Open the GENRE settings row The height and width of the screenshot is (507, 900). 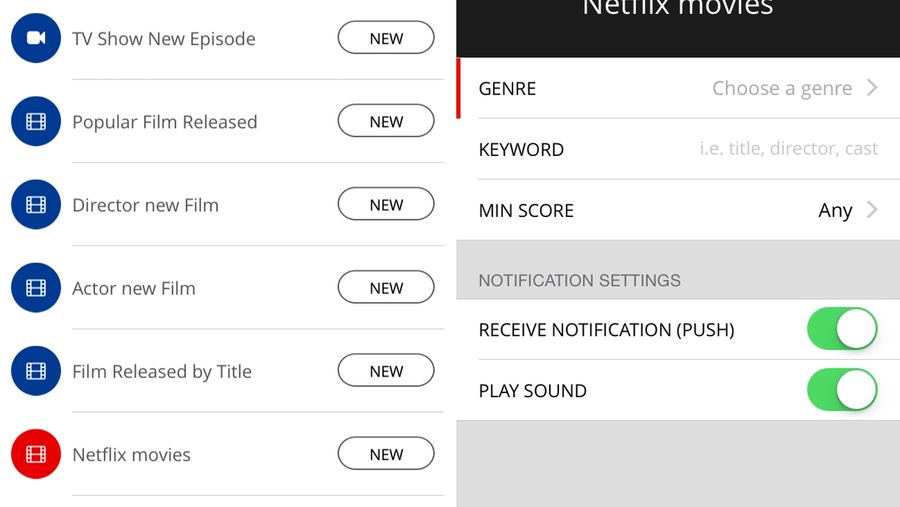coord(678,88)
